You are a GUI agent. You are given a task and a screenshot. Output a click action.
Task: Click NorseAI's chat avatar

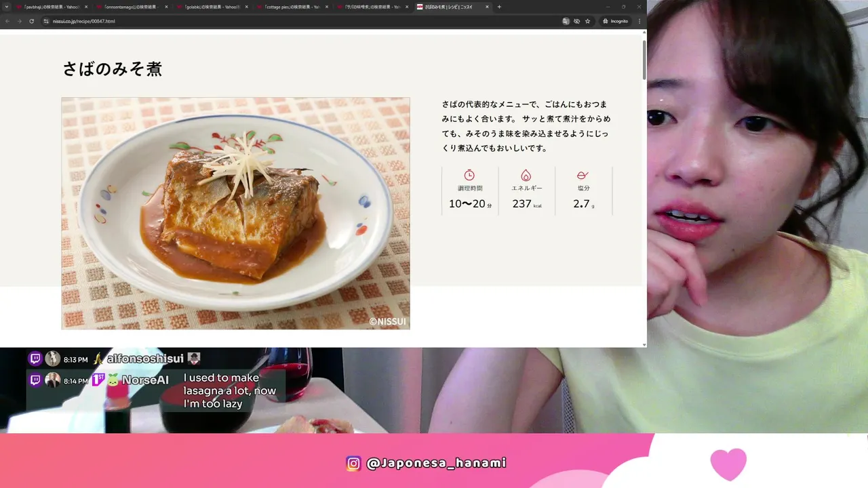pos(53,380)
